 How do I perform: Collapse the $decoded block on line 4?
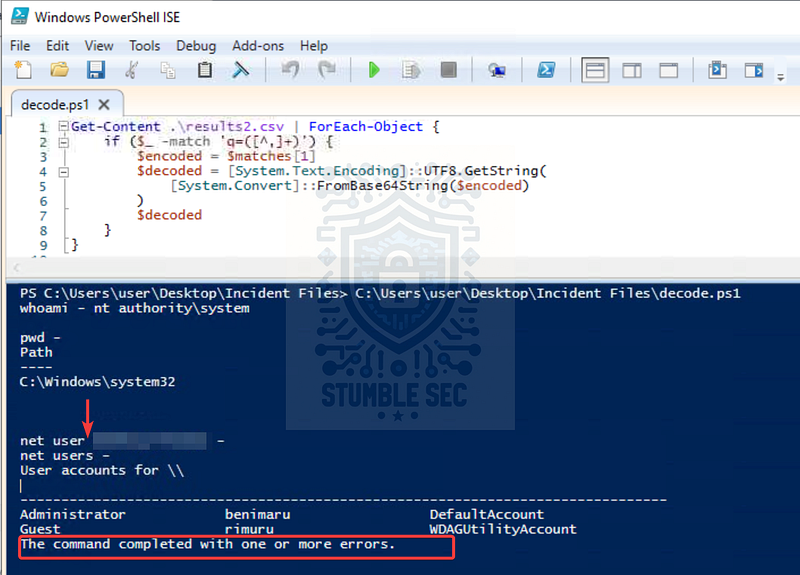click(63, 172)
